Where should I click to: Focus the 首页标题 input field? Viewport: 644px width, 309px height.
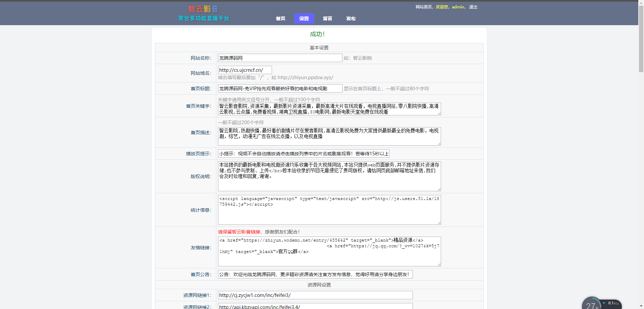pos(280,89)
